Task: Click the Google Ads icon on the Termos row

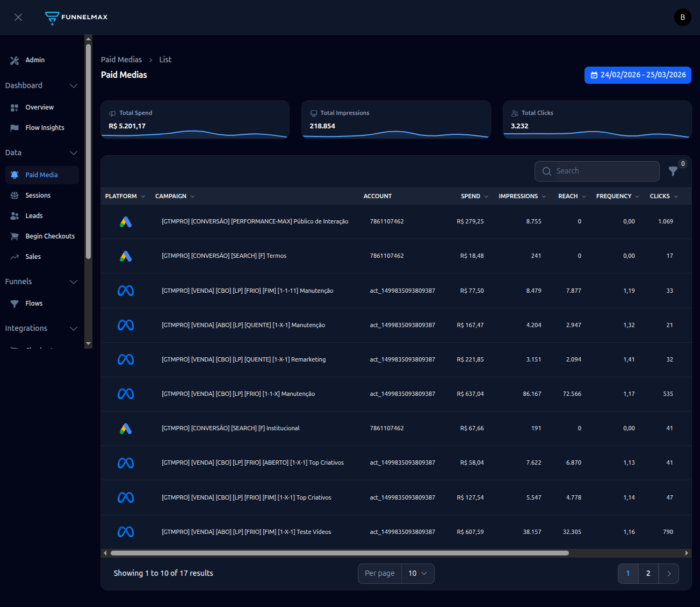Action: point(125,256)
